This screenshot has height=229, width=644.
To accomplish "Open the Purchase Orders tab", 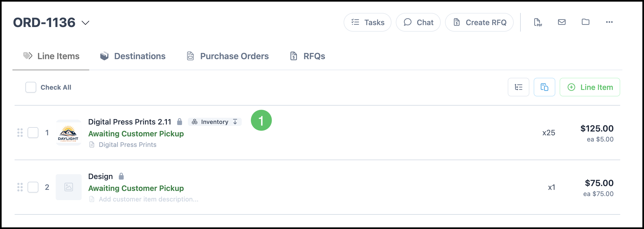I will tap(228, 56).
